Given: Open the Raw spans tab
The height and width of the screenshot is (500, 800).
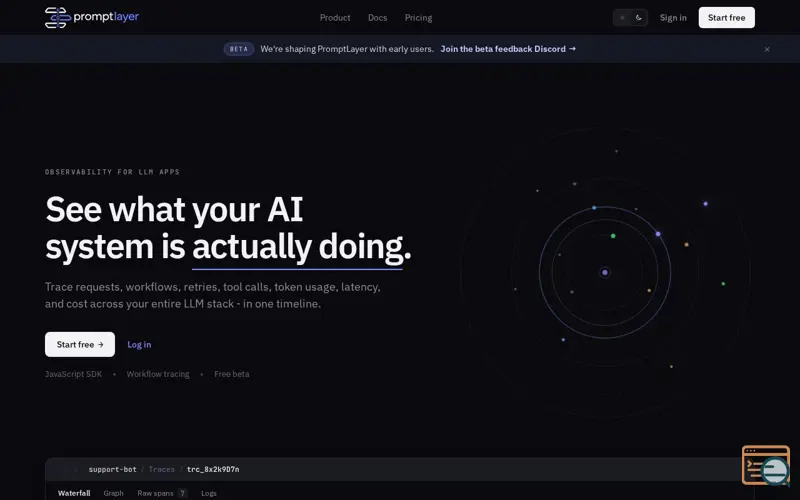Looking at the screenshot, I should coord(162,493).
